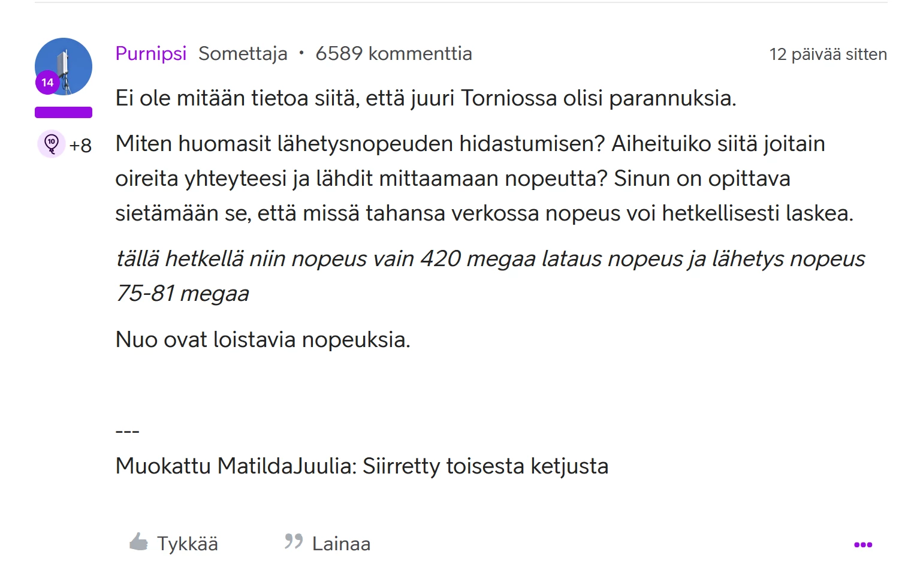Click the first line mentioning Torniossa

point(426,98)
